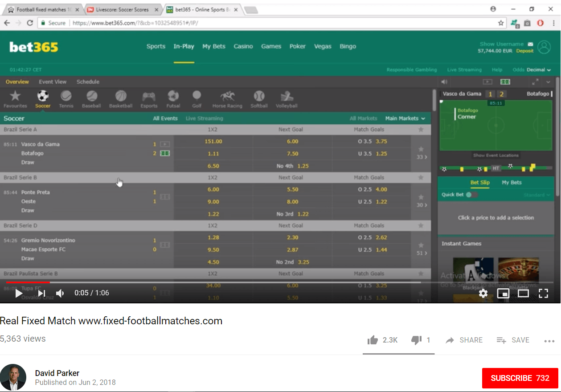The height and width of the screenshot is (392, 561).
Task: Bet on Botafogo win at 1.11
Action: [x=213, y=154]
